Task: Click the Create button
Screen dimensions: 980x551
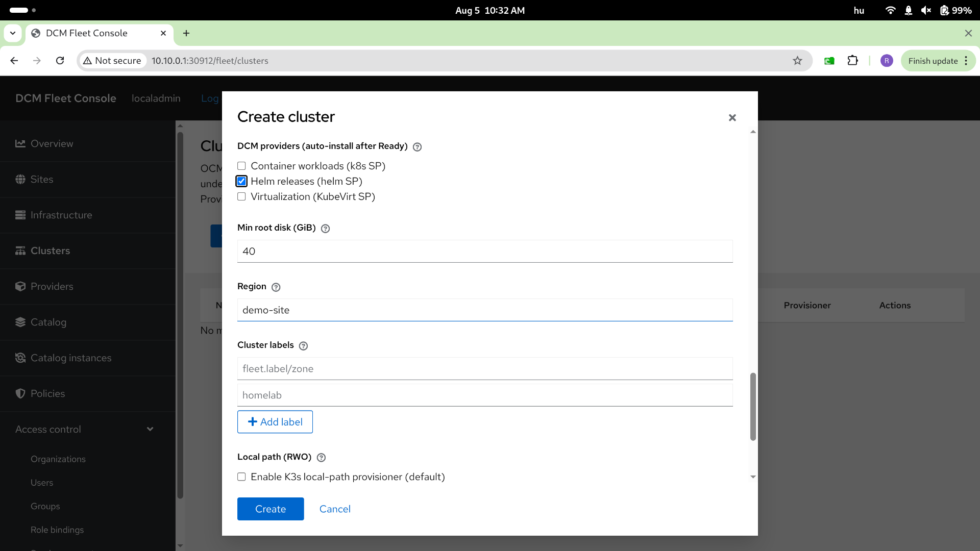Action: (x=271, y=509)
